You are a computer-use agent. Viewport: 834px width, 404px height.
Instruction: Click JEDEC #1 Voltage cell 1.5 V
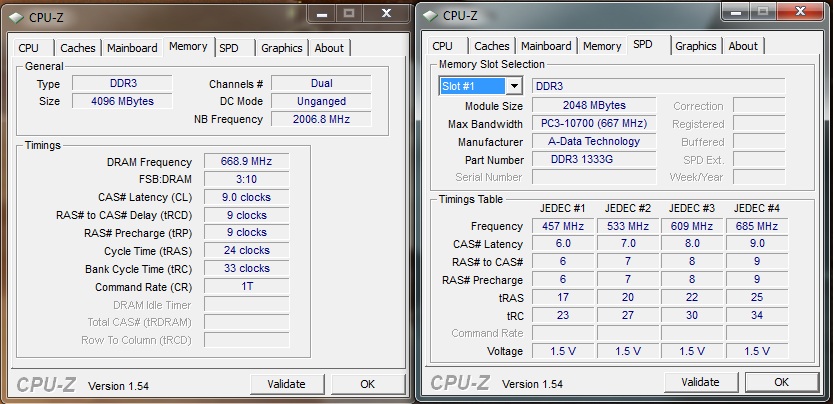tap(563, 351)
